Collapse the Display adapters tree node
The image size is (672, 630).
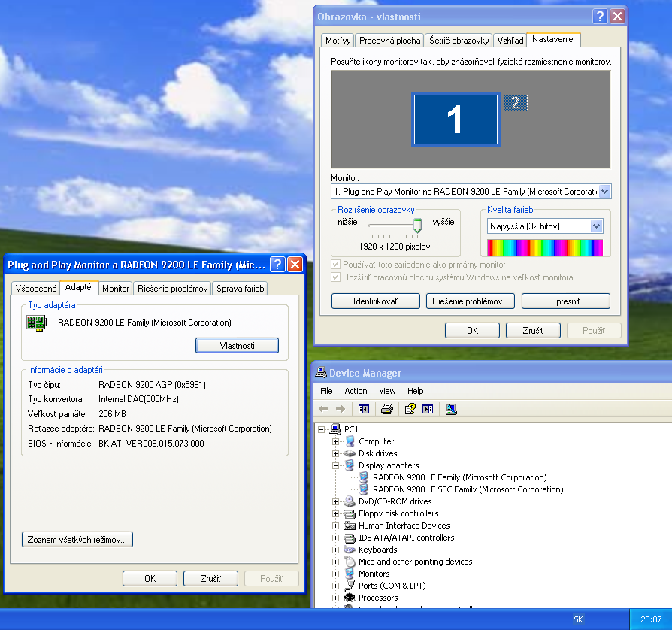(335, 465)
